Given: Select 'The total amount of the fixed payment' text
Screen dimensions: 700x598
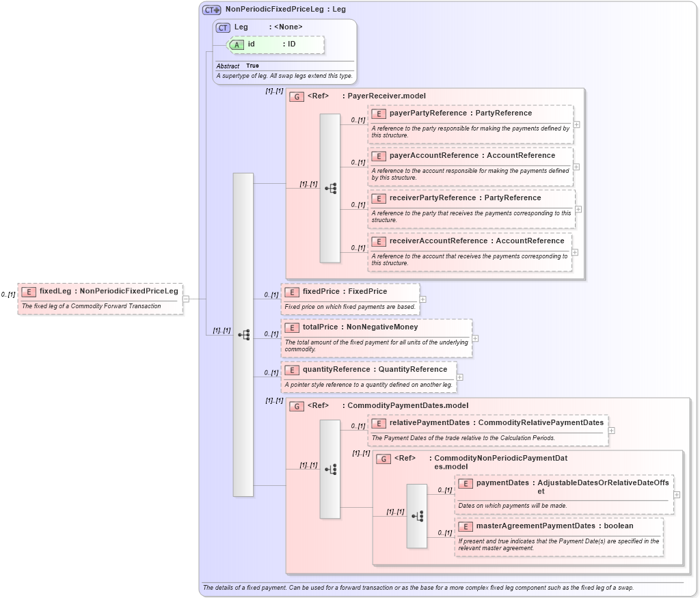Looking at the screenshot, I should tap(377, 345).
